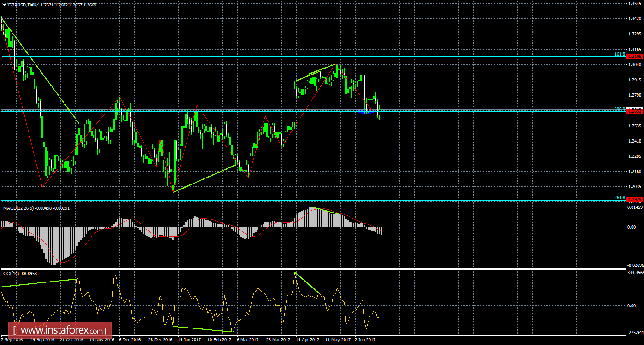Click the CCI 333.3569 scale value
Screen dimensions: 644x345
(635, 273)
